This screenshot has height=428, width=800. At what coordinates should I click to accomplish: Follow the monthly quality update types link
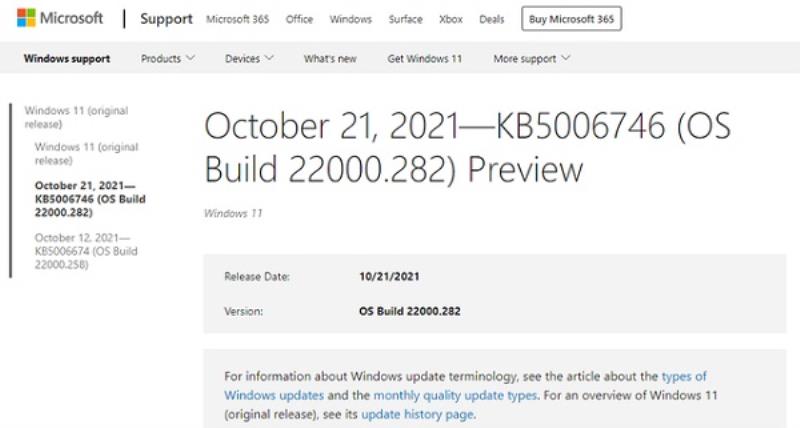(x=455, y=395)
